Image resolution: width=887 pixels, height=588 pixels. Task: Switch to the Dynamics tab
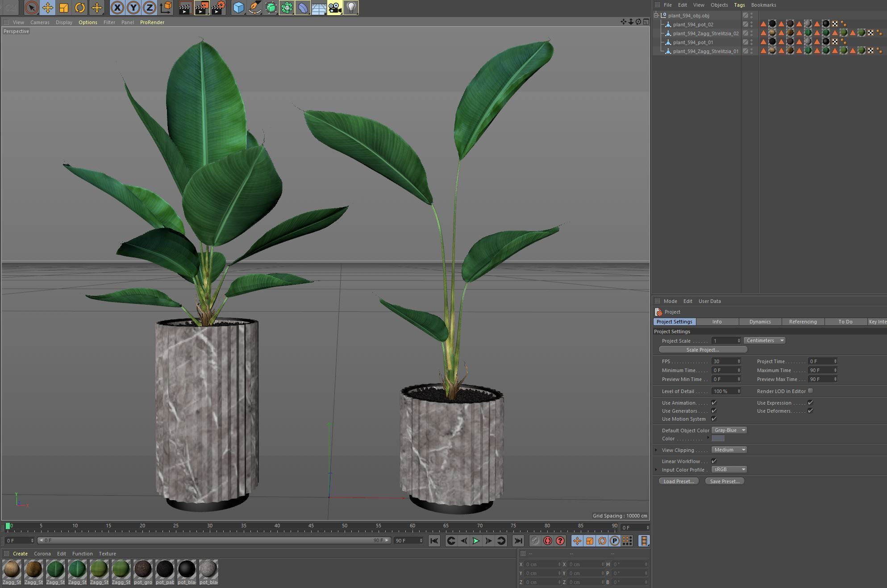pyautogui.click(x=760, y=322)
